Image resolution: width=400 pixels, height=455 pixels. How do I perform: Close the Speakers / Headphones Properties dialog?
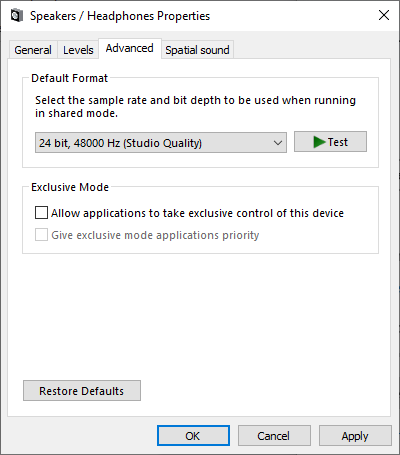pos(384,15)
